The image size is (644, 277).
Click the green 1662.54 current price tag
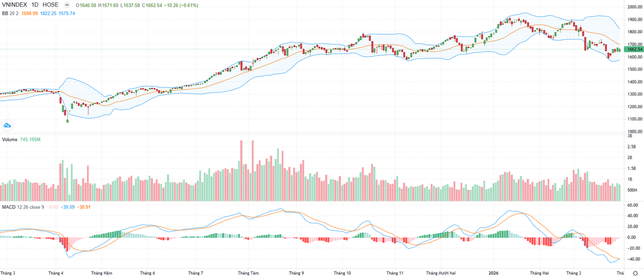[632, 49]
